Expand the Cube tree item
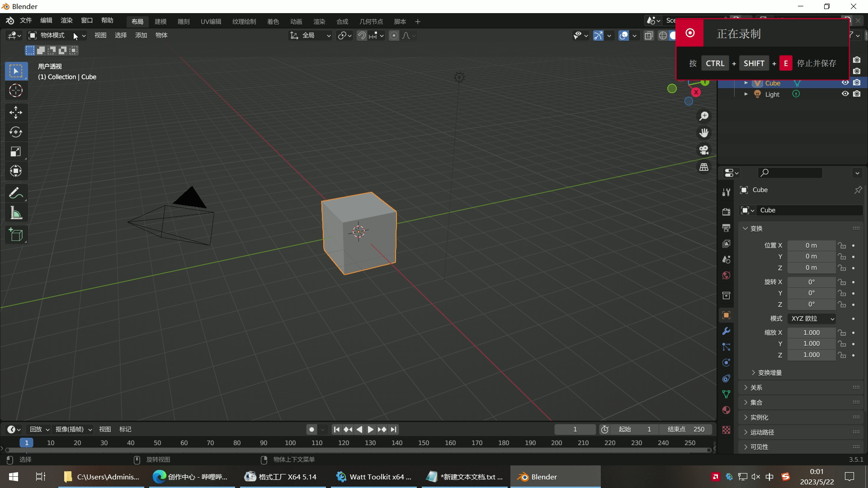Screen dimensions: 868x488 [746, 83]
